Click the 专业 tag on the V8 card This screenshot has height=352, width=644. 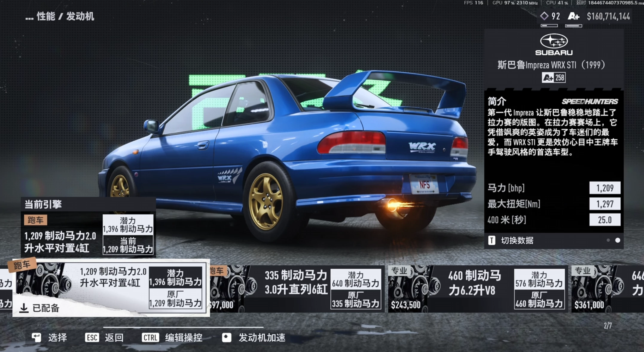(x=399, y=271)
